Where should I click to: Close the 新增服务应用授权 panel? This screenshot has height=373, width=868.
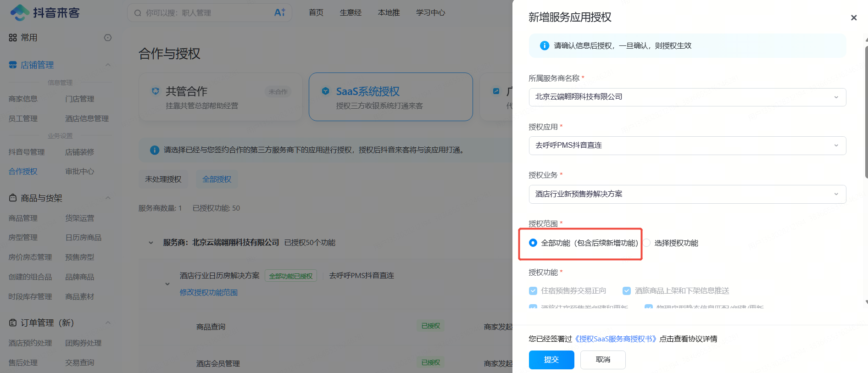coord(854,17)
